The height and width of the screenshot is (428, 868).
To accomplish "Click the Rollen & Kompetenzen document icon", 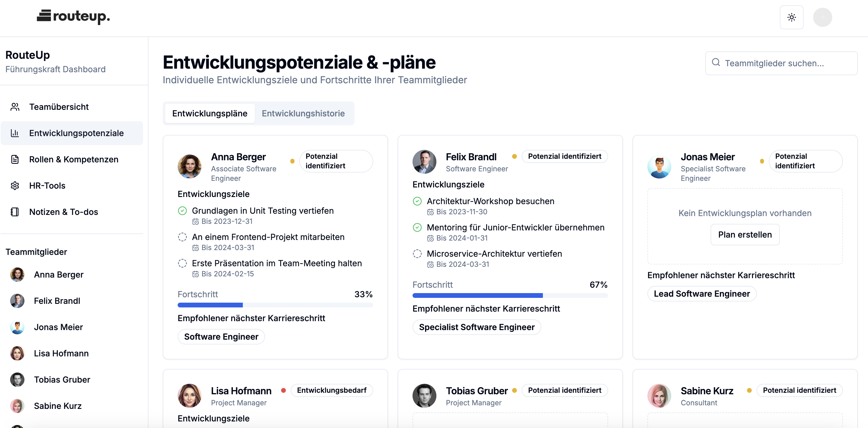I will [15, 160].
